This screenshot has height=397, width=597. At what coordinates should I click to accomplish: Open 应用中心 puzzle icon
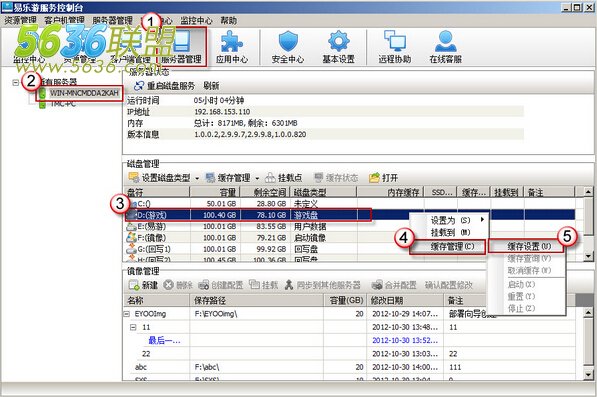pyautogui.click(x=232, y=47)
